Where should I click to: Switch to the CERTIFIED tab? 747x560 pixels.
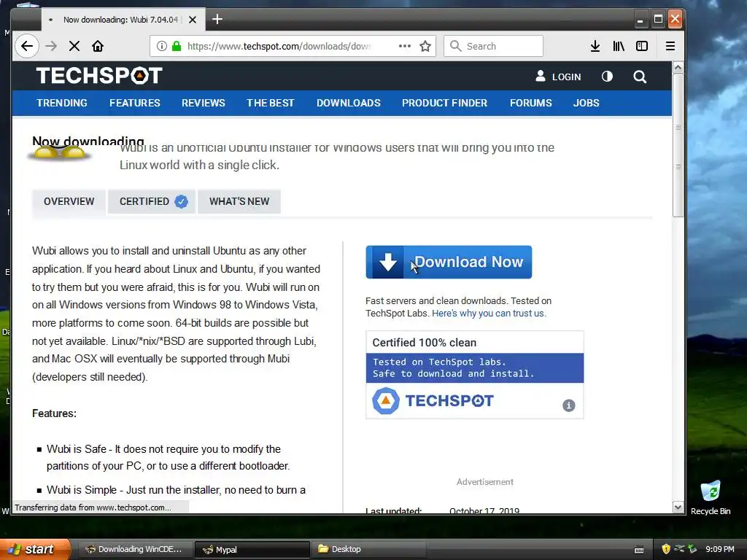click(x=152, y=201)
